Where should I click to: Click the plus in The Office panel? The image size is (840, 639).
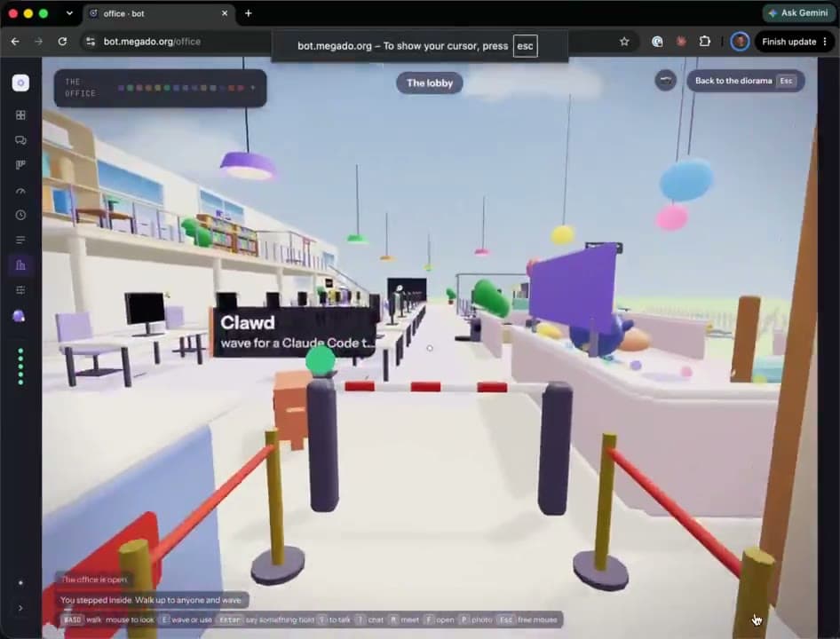pos(253,87)
